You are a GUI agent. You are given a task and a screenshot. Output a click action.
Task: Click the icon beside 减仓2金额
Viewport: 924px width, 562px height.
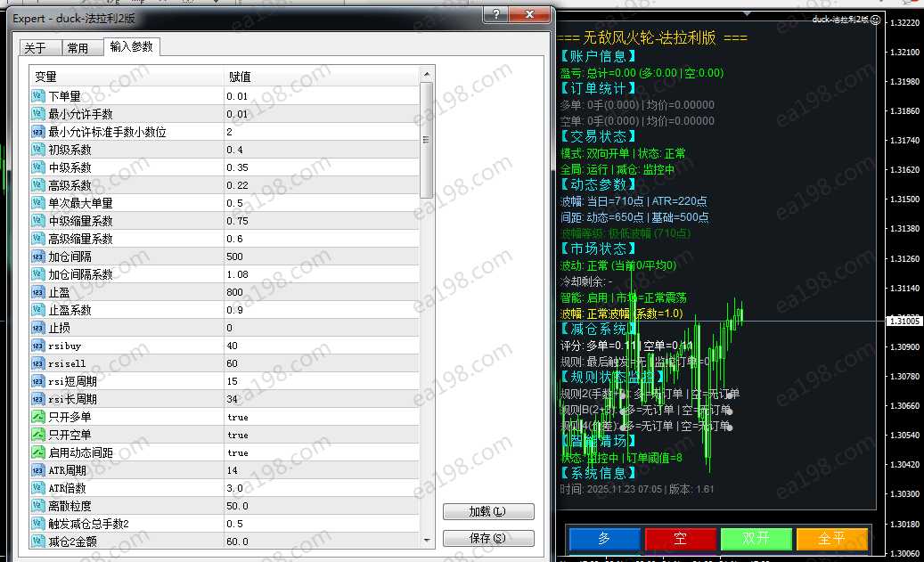[38, 542]
